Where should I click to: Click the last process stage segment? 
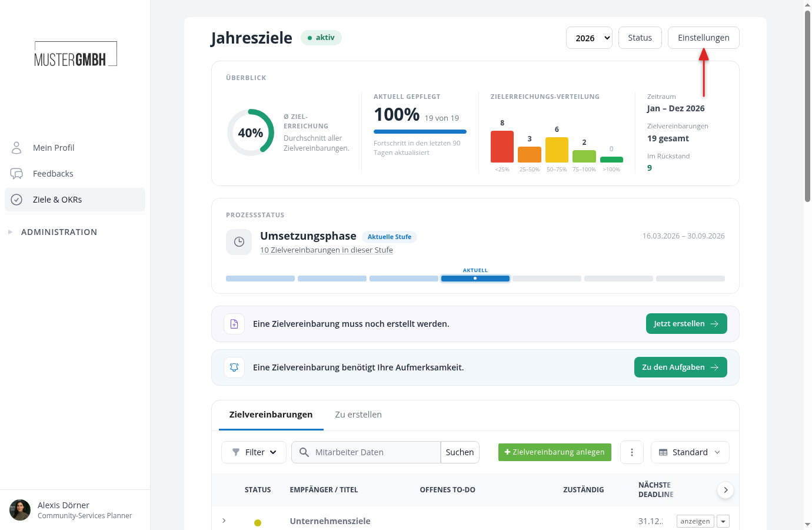690,279
